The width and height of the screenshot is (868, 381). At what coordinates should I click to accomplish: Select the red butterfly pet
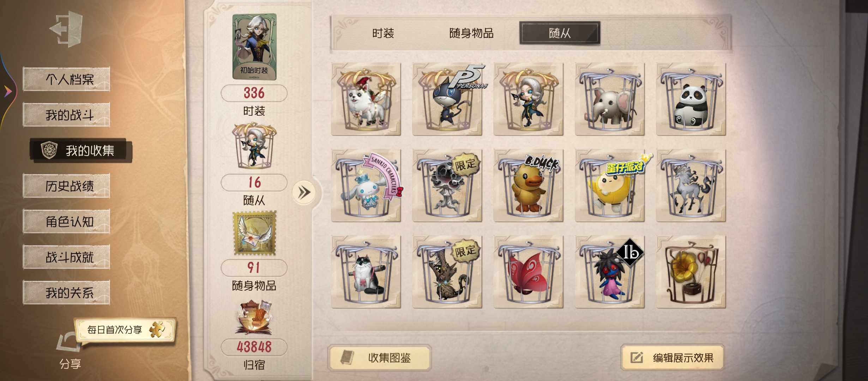[x=528, y=272]
